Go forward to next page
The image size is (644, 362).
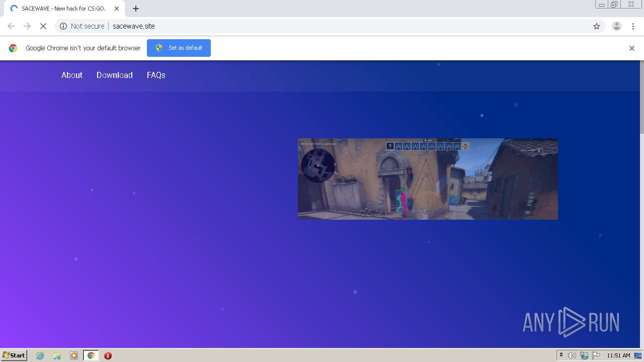point(27,26)
